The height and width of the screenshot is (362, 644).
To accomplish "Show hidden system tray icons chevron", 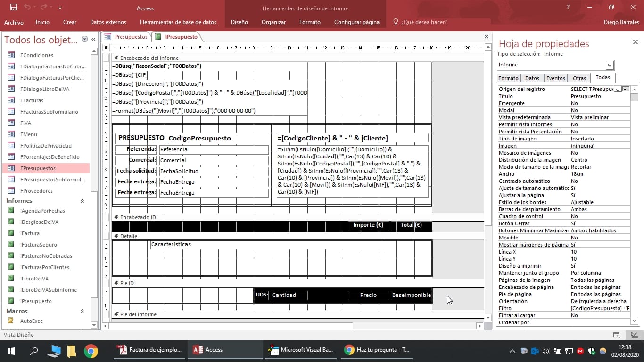I will tap(512, 351).
